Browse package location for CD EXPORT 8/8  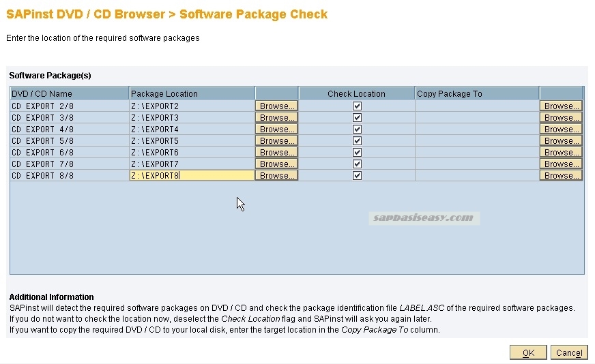click(276, 176)
